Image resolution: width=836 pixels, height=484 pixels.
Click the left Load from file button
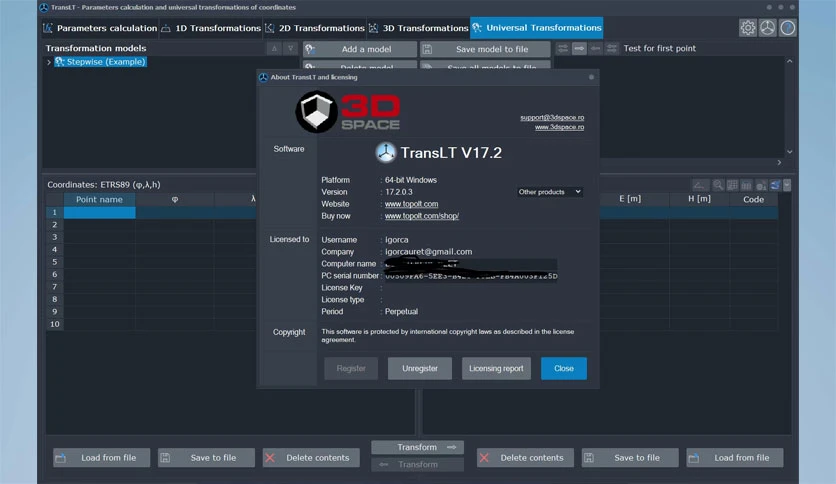pyautogui.click(x=101, y=458)
